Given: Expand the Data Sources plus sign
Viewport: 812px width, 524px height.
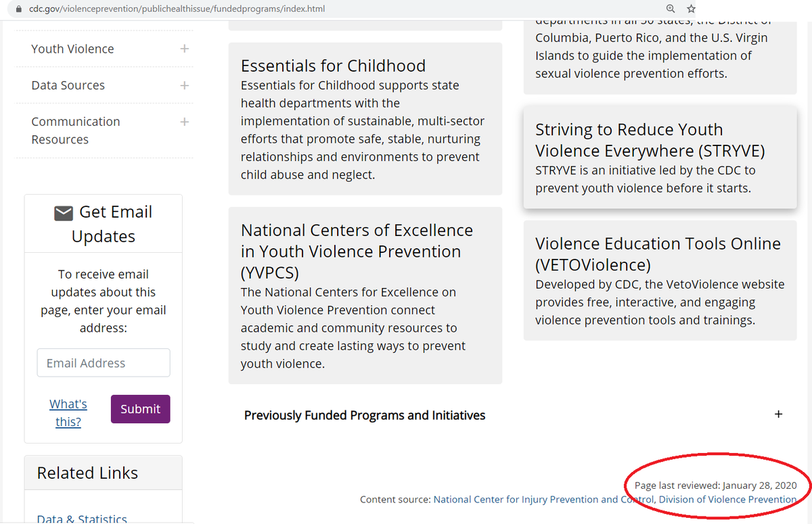Looking at the screenshot, I should [x=185, y=85].
